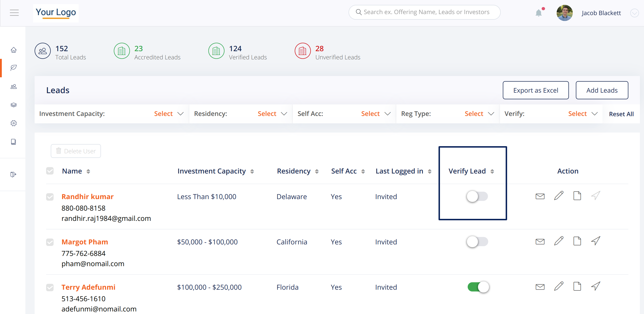644x314 pixels.
Task: Open the hamburger menu at top left
Action: (x=14, y=13)
